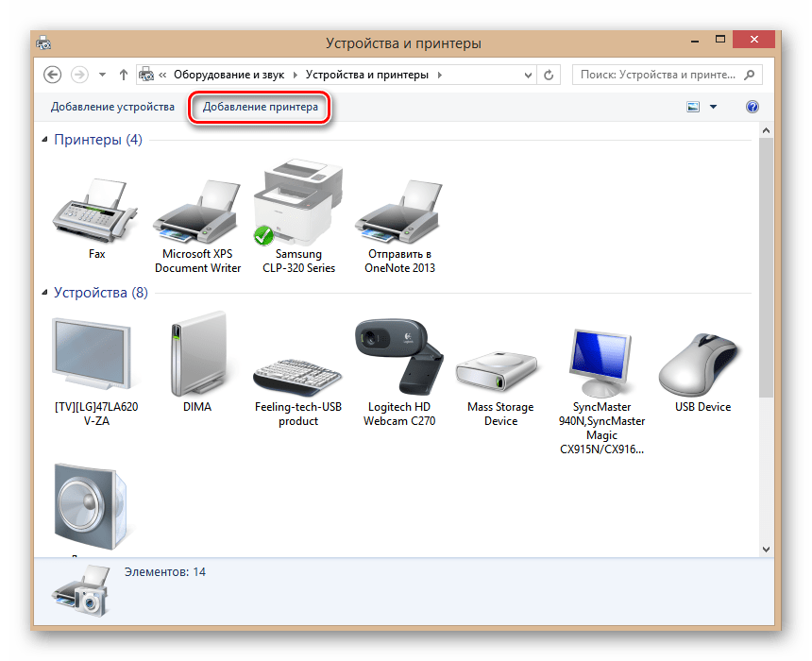Open the [TV][LG]47LA620V-ZA television device
The image size is (812, 661).
[x=94, y=359]
